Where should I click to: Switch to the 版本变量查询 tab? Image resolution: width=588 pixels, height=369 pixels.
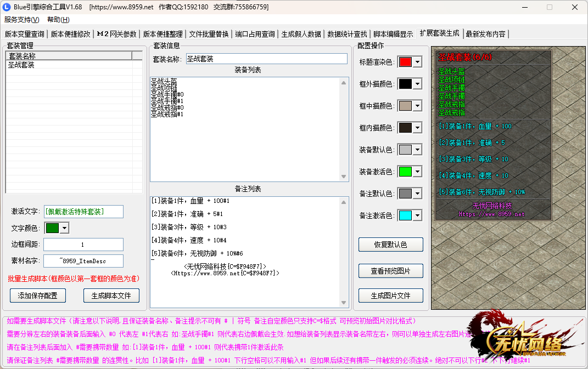coord(24,34)
